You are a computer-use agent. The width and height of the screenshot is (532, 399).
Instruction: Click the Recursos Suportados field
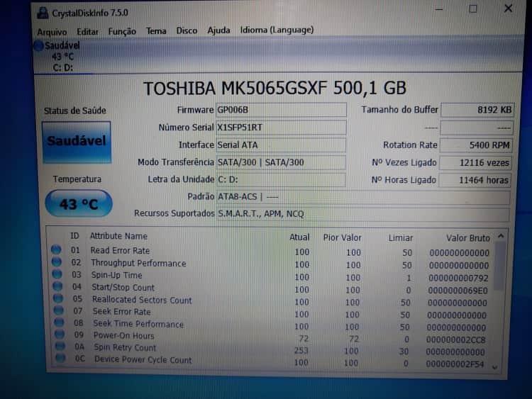click(x=363, y=214)
